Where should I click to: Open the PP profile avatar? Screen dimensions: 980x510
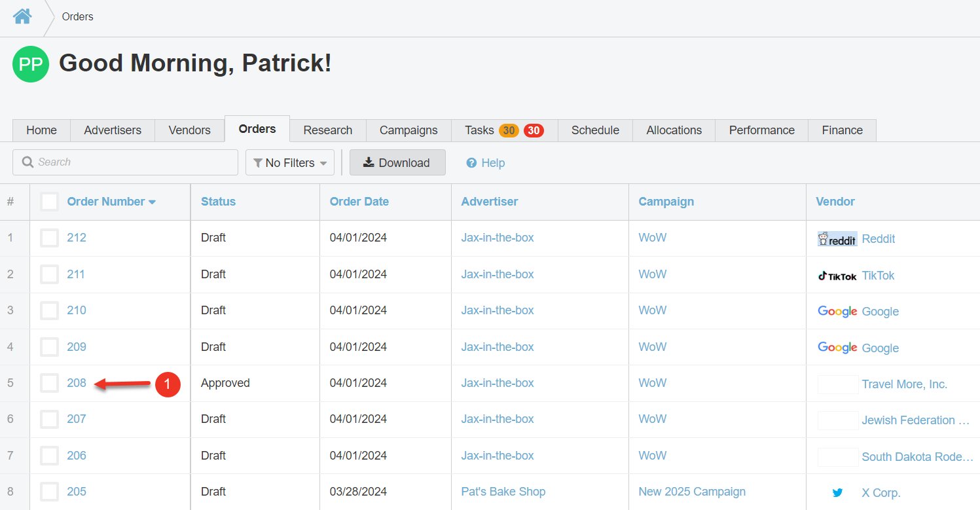[30, 64]
